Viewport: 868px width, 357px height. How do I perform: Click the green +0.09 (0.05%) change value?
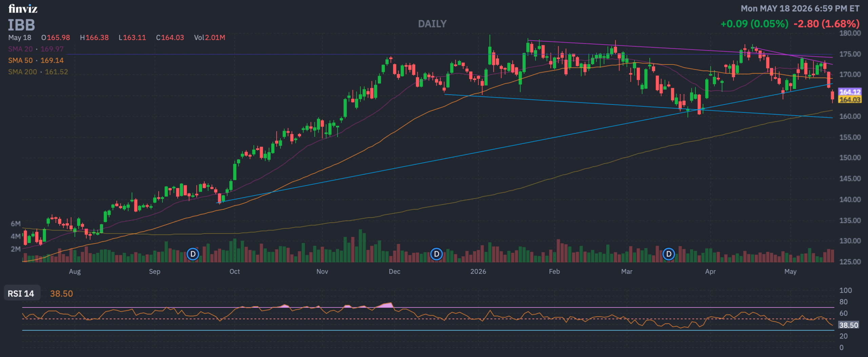coord(754,24)
